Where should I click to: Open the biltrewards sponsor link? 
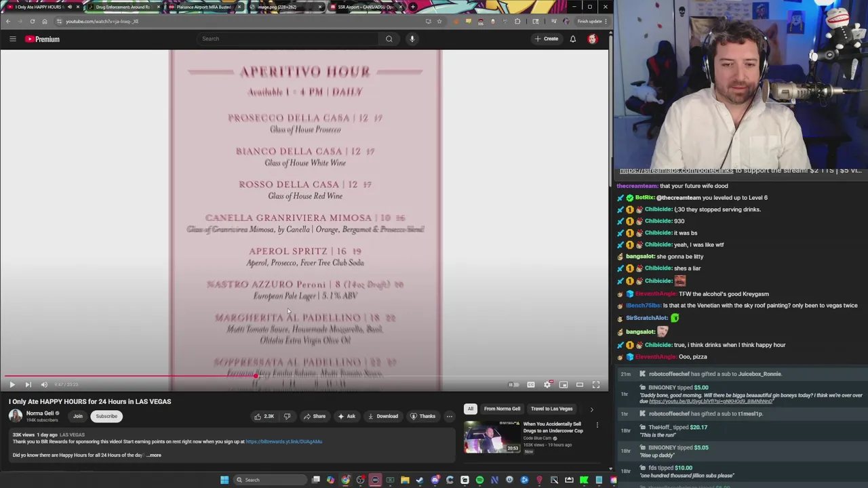[284, 442]
